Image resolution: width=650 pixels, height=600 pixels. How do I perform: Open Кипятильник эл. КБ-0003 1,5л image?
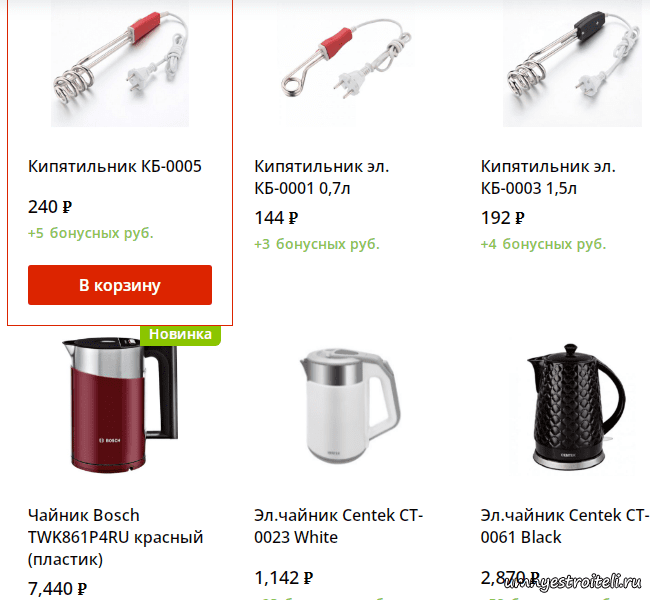click(572, 63)
